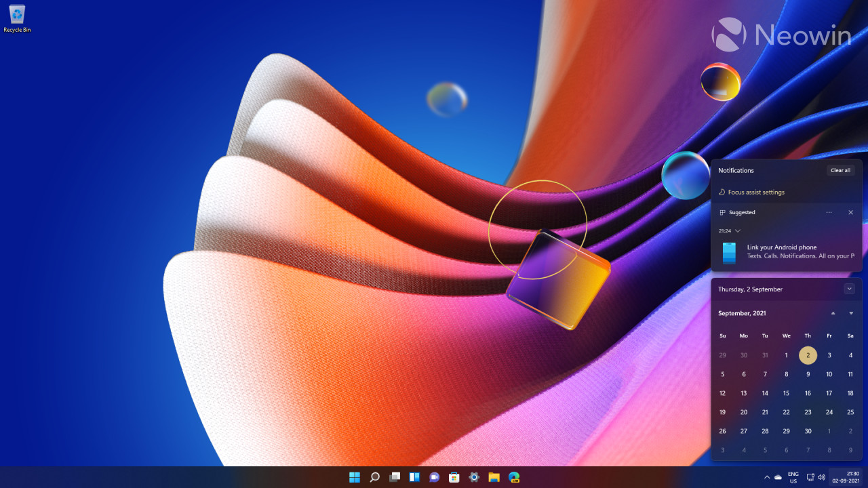The width and height of the screenshot is (868, 488).
Task: Open Windows Settings from the taskbar
Action: (473, 477)
